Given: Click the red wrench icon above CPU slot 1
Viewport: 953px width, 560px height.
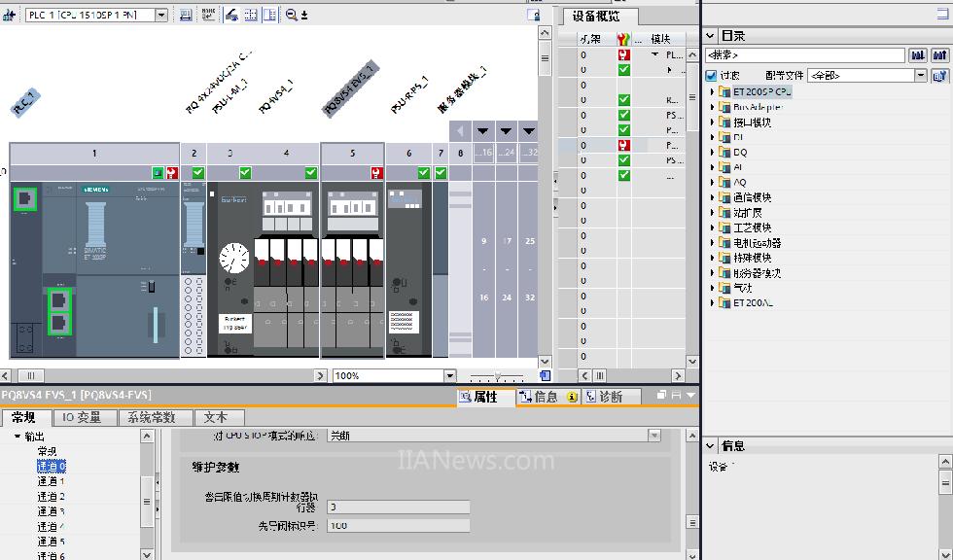Looking at the screenshot, I should click(x=171, y=173).
